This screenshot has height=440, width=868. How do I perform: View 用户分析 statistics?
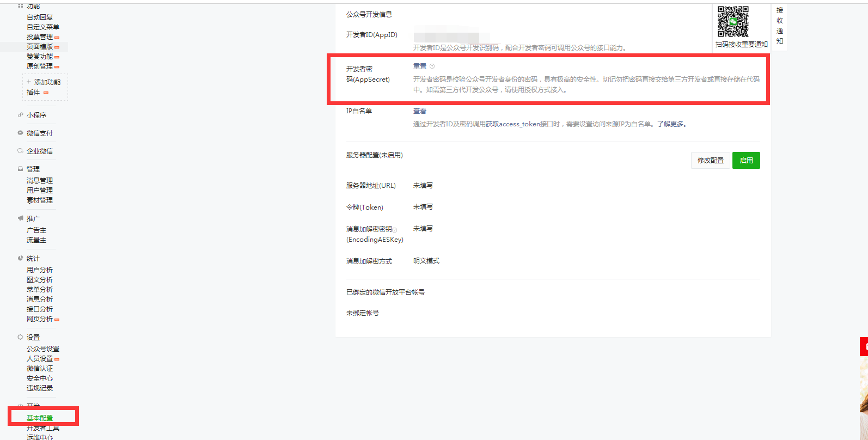tap(40, 270)
